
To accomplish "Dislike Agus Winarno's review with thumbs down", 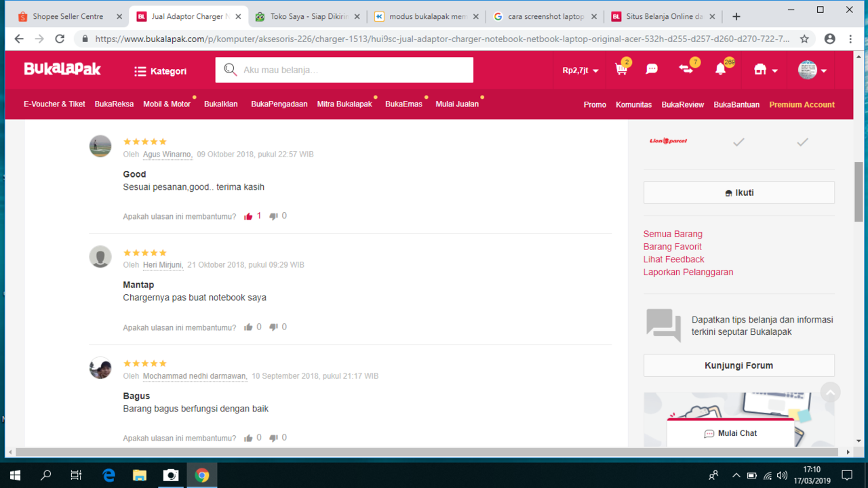I will click(x=273, y=216).
